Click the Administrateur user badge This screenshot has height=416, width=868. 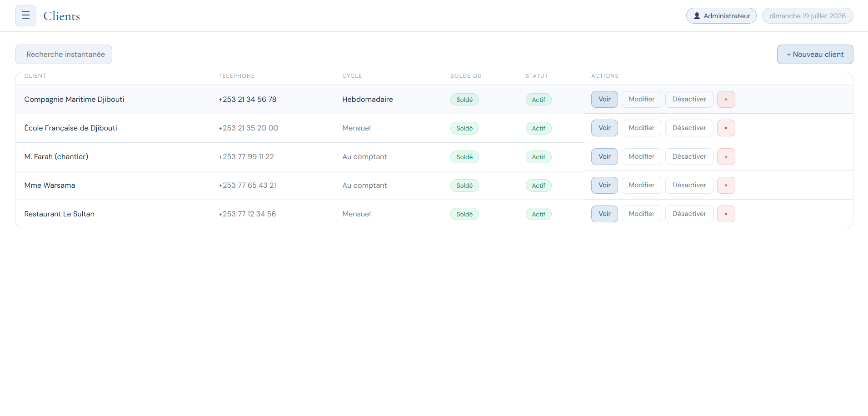[x=721, y=15]
